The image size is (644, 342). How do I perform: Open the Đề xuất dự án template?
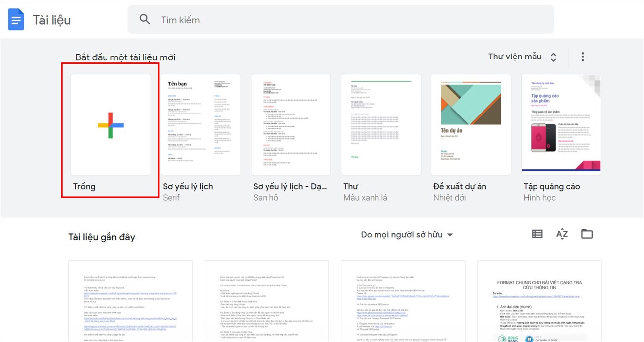pos(471,125)
